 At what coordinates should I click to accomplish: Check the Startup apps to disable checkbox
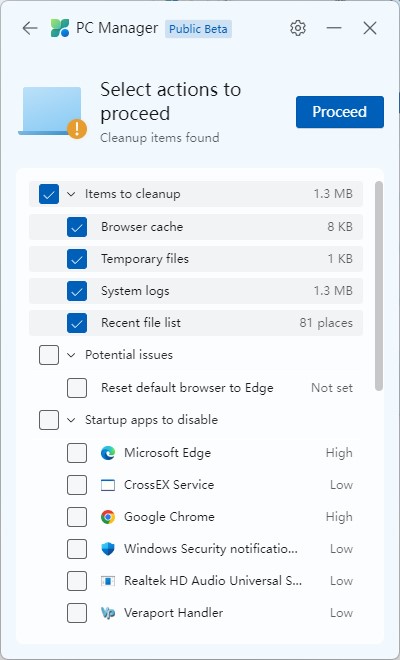coord(49,420)
